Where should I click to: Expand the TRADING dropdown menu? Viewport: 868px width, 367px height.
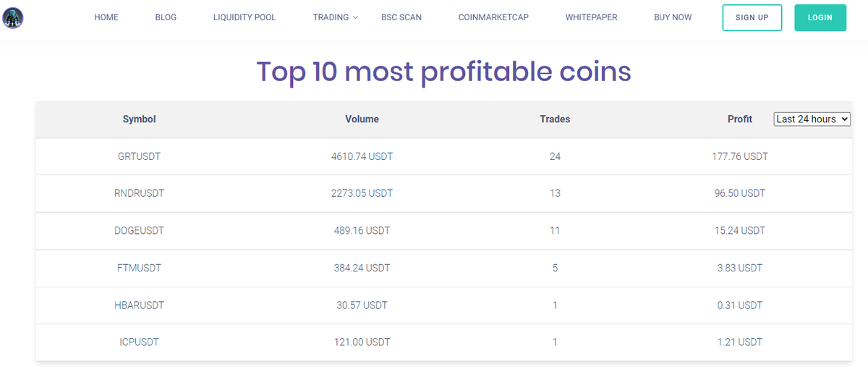[x=335, y=17]
